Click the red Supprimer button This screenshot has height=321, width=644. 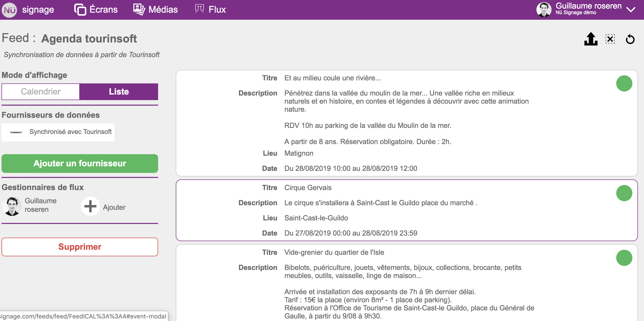[80, 247]
